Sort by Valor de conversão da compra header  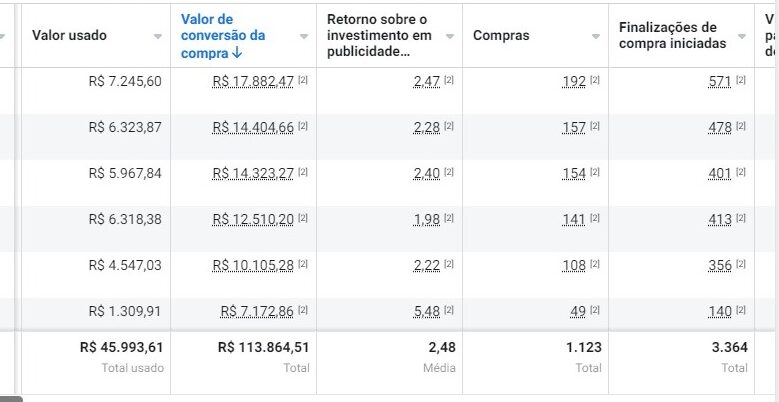pos(223,36)
